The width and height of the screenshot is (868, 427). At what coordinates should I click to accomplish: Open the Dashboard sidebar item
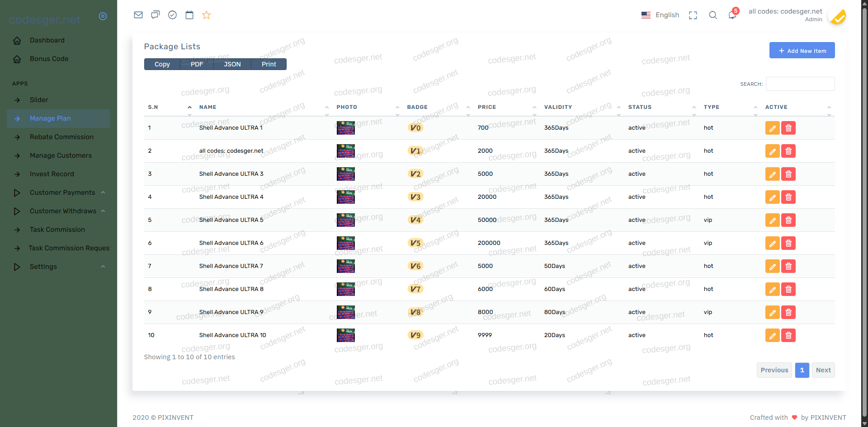(x=47, y=40)
